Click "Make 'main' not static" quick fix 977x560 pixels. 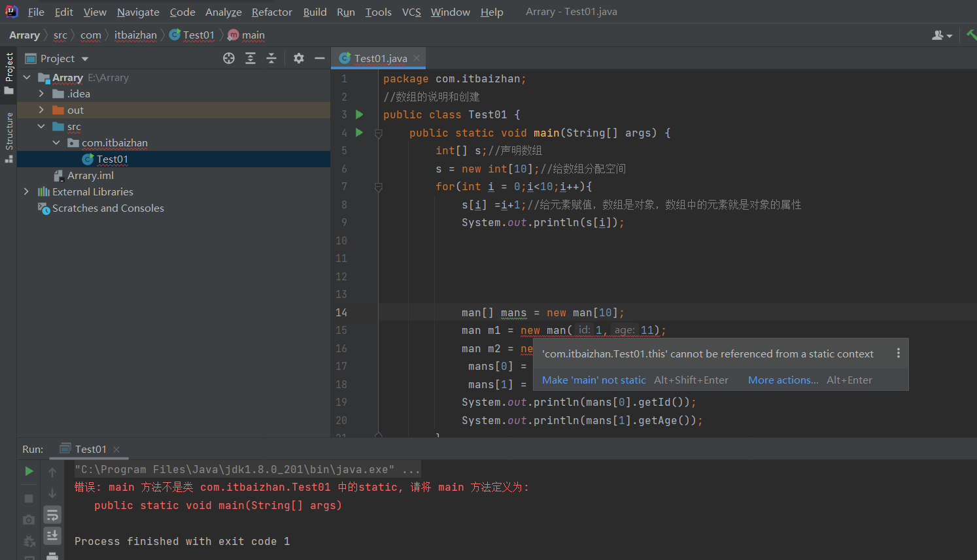[594, 380]
